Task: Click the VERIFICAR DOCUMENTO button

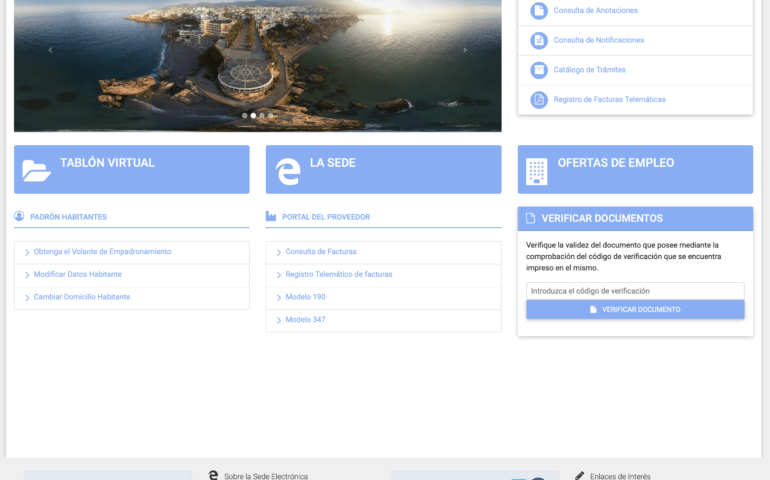Action: coord(635,310)
